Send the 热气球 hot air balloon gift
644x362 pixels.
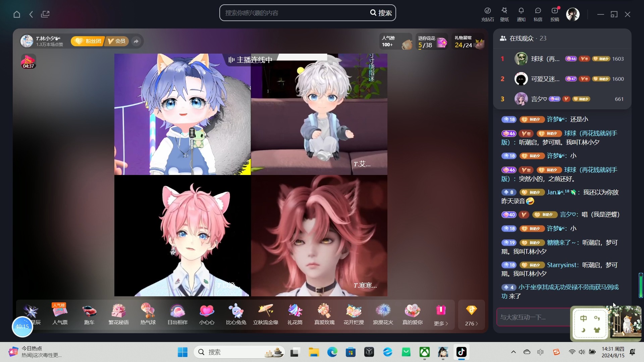click(x=148, y=314)
